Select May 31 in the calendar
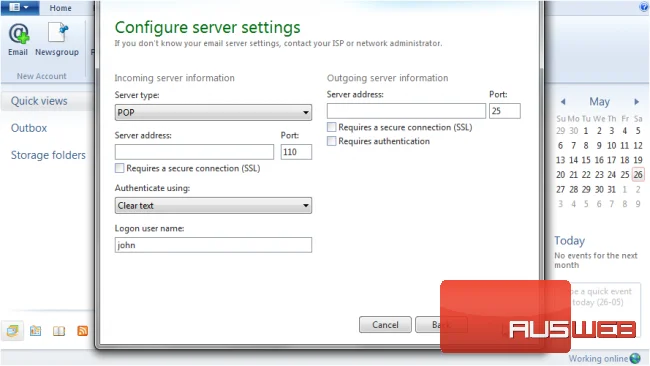Screen dimensions: 650x366 pos(611,189)
